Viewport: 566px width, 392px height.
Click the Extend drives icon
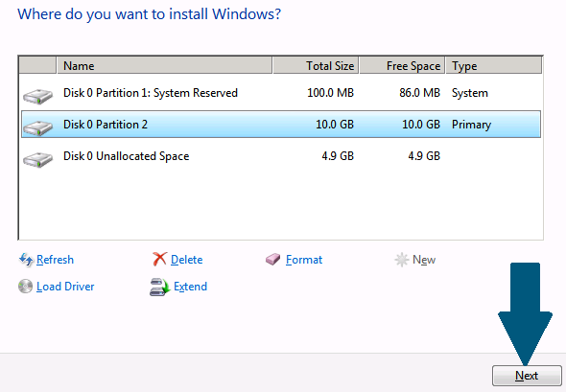(x=160, y=288)
